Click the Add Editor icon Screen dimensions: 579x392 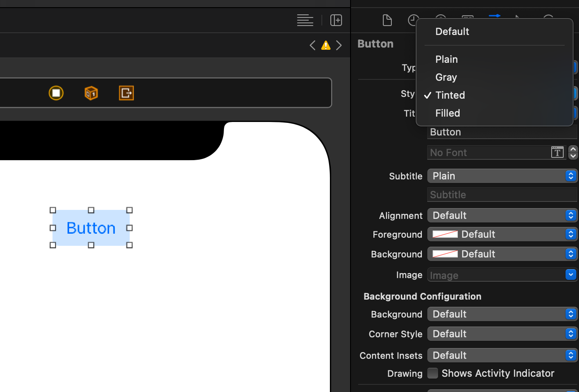[x=336, y=20]
